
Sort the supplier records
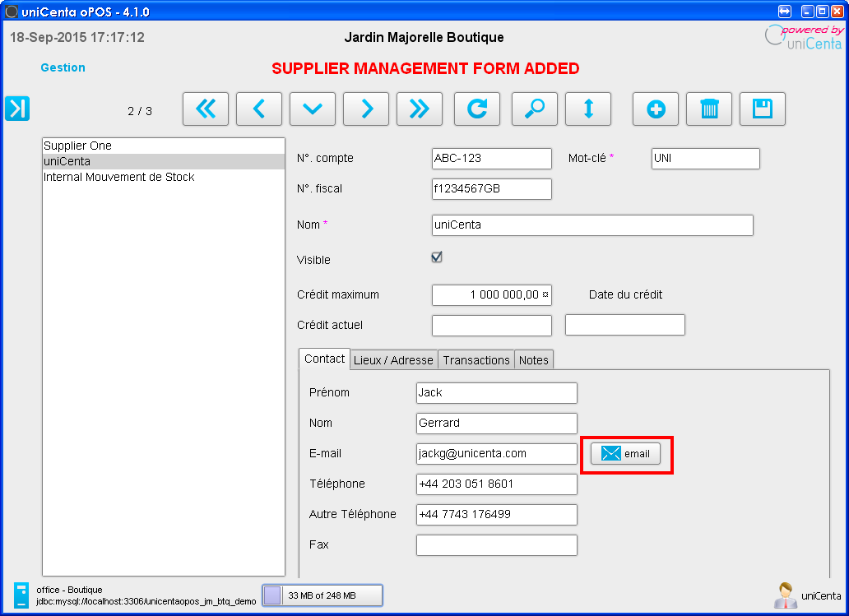pyautogui.click(x=588, y=108)
